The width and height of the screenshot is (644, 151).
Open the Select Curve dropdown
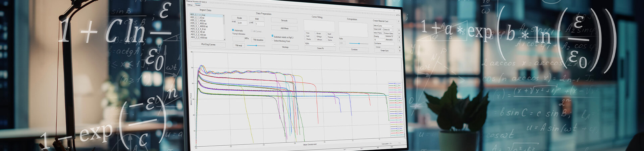[x=383, y=26]
